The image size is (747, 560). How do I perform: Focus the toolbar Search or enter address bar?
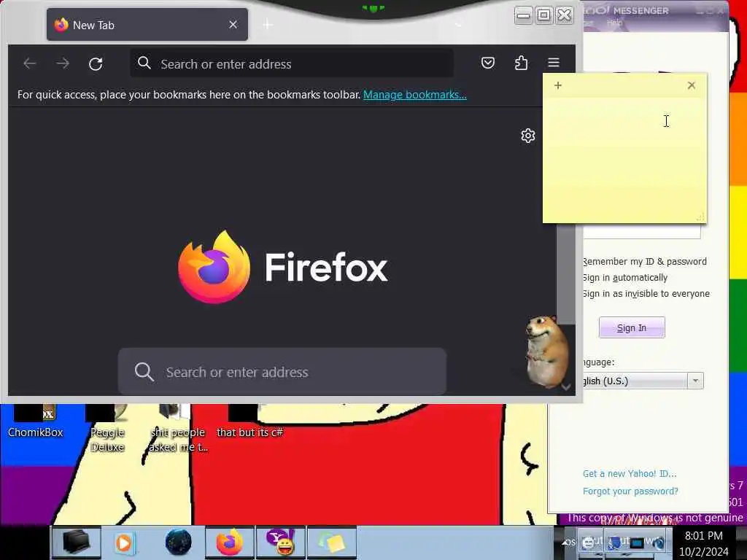tap(292, 63)
